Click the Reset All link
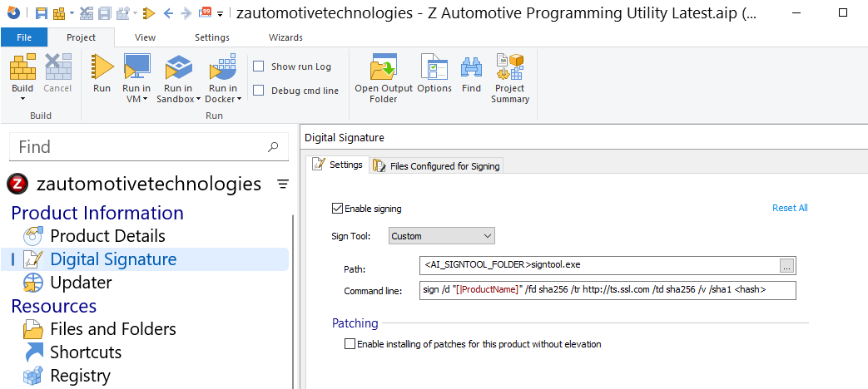Viewport: 868px width, 389px height. point(790,208)
